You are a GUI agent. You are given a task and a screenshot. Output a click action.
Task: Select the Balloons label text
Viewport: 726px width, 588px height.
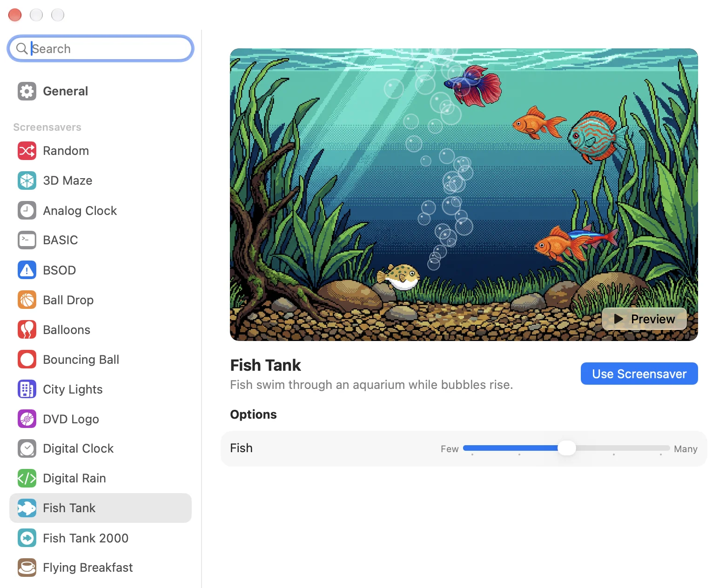[x=67, y=329]
